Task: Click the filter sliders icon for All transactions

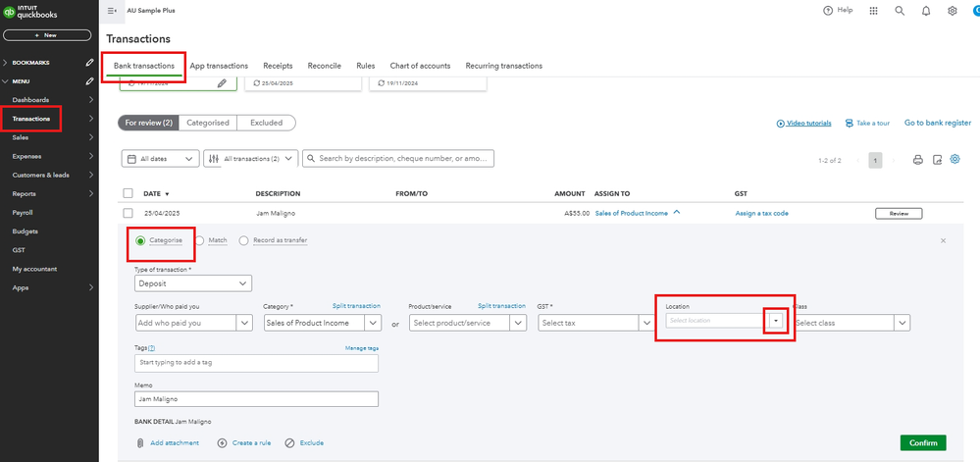Action: coord(214,159)
